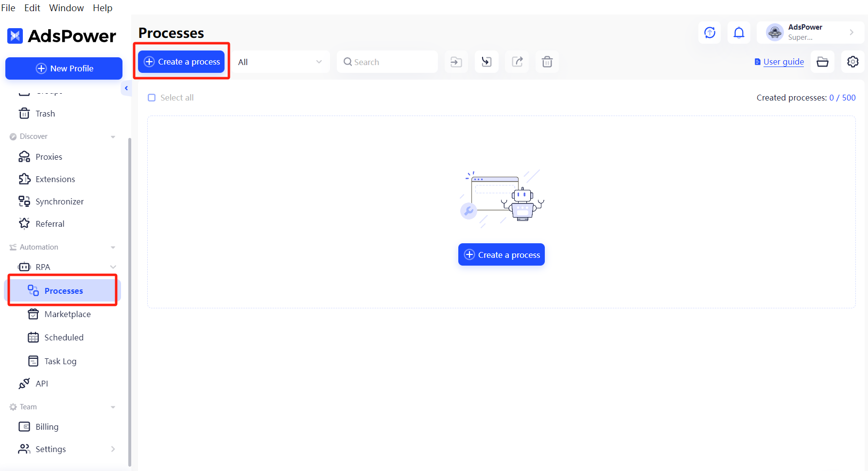This screenshot has height=471, width=868.
Task: Go to Scheduled tasks
Action: 64,337
